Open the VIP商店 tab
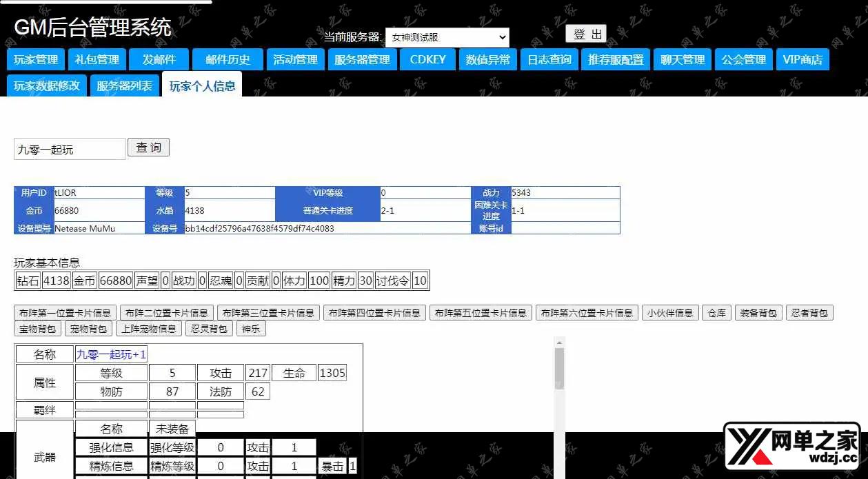The image size is (868, 479). [x=802, y=60]
